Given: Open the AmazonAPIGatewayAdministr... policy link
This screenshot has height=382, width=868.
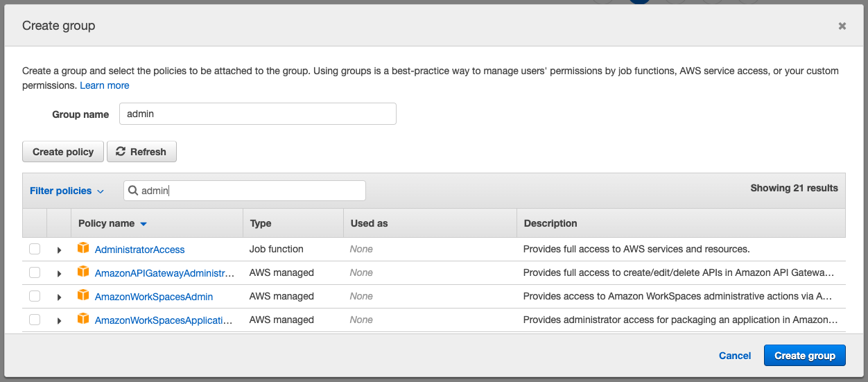Looking at the screenshot, I should tap(164, 273).
